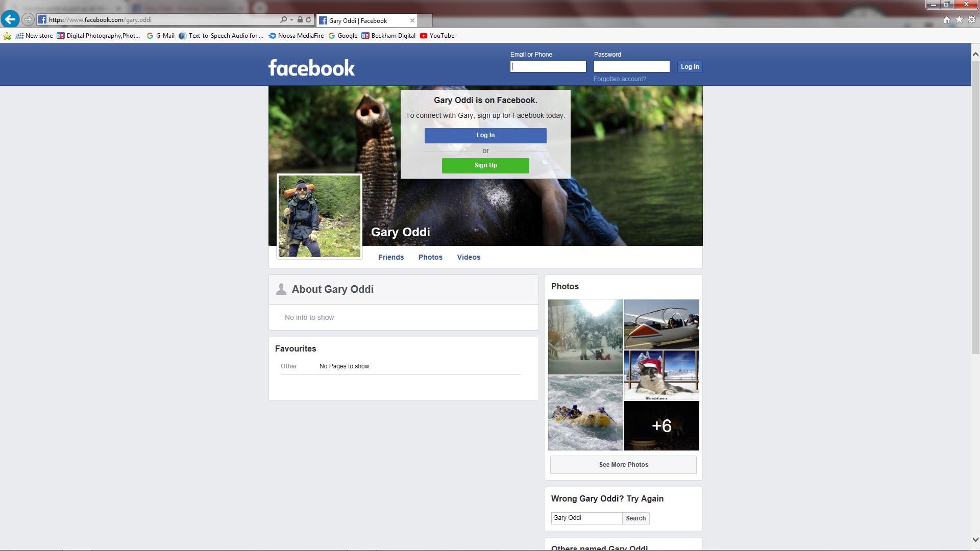Image resolution: width=980 pixels, height=551 pixels.
Task: Open the YouTube bookmark
Action: [x=437, y=36]
